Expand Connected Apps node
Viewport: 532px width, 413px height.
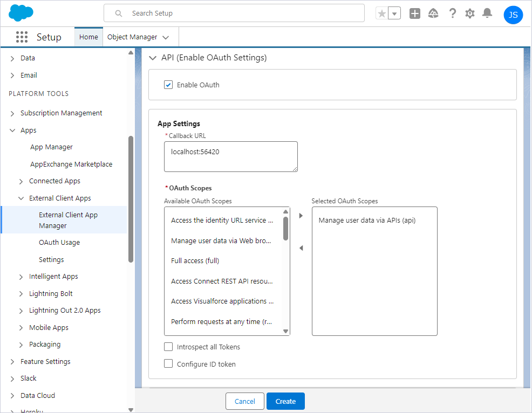(21, 181)
